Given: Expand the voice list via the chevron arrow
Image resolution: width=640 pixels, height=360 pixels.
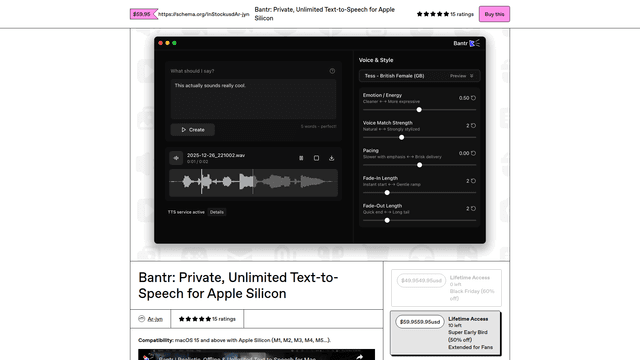Looking at the screenshot, I should [x=472, y=76].
